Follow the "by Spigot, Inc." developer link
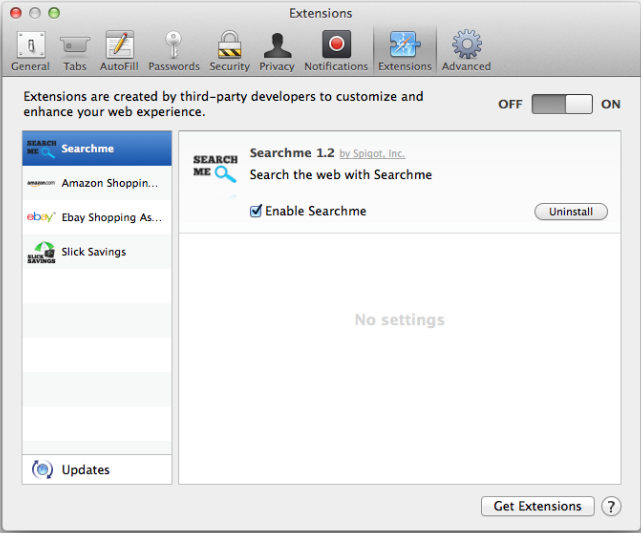Screen dimensions: 644x537 372,154
